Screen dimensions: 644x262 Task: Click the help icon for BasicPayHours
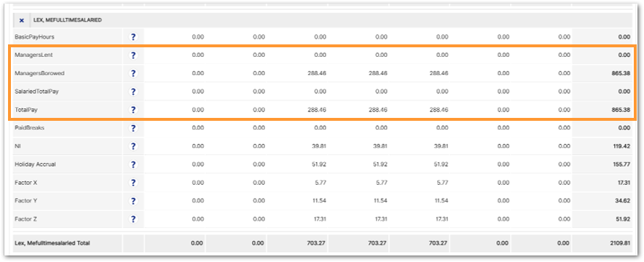click(133, 37)
